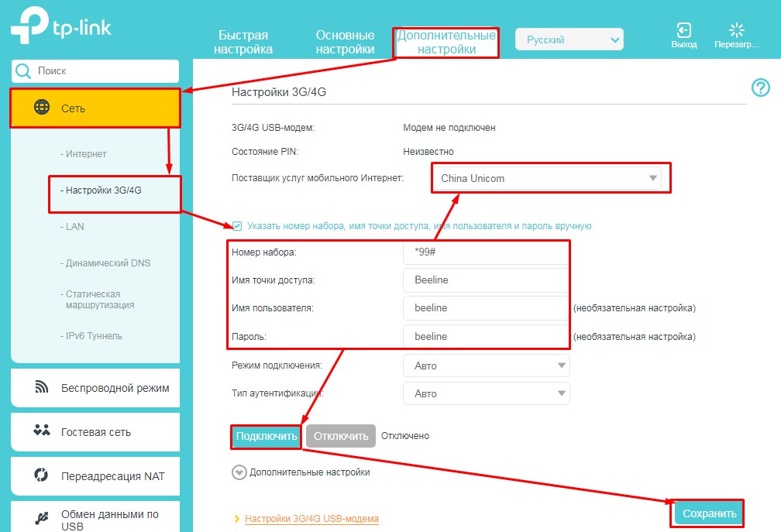Click the Пароль input field
Viewport: 781px width, 532px height.
(x=486, y=336)
